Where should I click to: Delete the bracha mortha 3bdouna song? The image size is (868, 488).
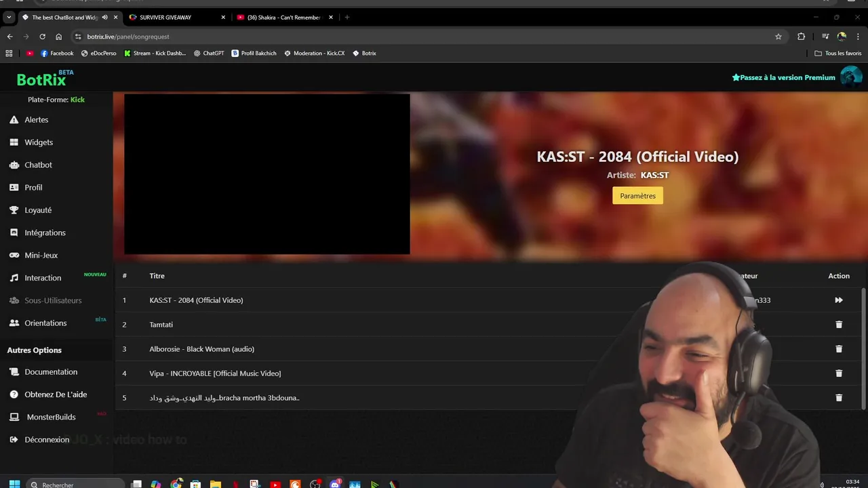click(x=839, y=398)
